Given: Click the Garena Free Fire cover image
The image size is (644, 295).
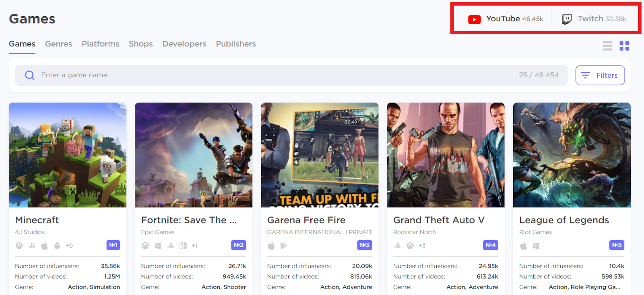Looking at the screenshot, I should (x=320, y=155).
